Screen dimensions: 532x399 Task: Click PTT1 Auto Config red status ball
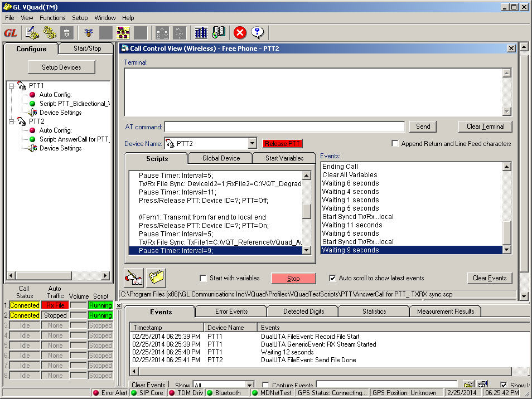click(x=32, y=95)
